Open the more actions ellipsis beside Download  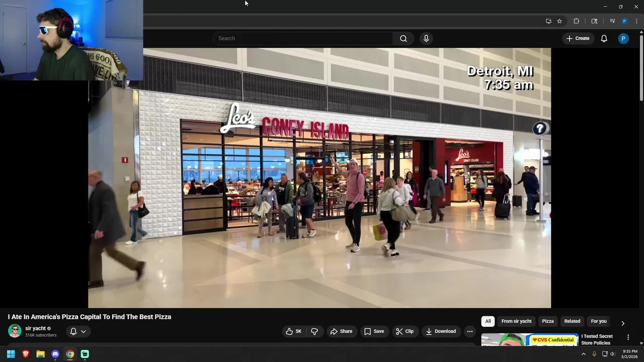coord(469,331)
